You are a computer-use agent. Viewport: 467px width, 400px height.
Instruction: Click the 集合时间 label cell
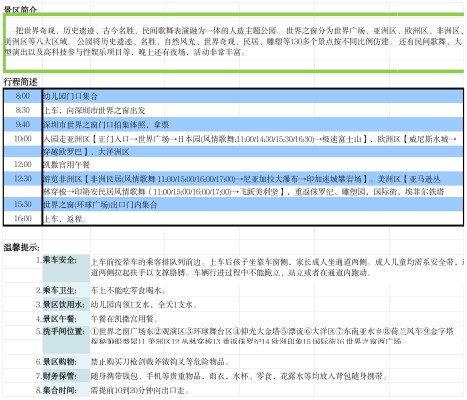point(66,390)
